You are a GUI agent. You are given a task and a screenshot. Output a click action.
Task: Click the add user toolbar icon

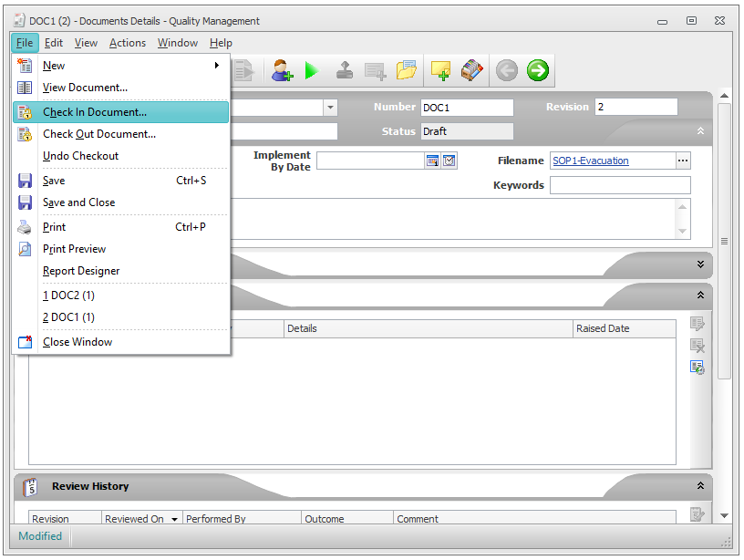point(283,70)
